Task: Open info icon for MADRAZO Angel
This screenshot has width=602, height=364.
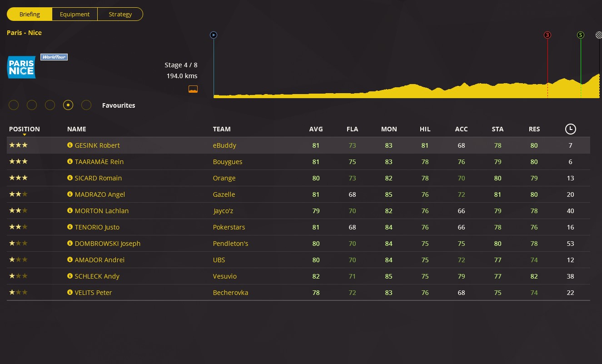Action: (x=70, y=194)
